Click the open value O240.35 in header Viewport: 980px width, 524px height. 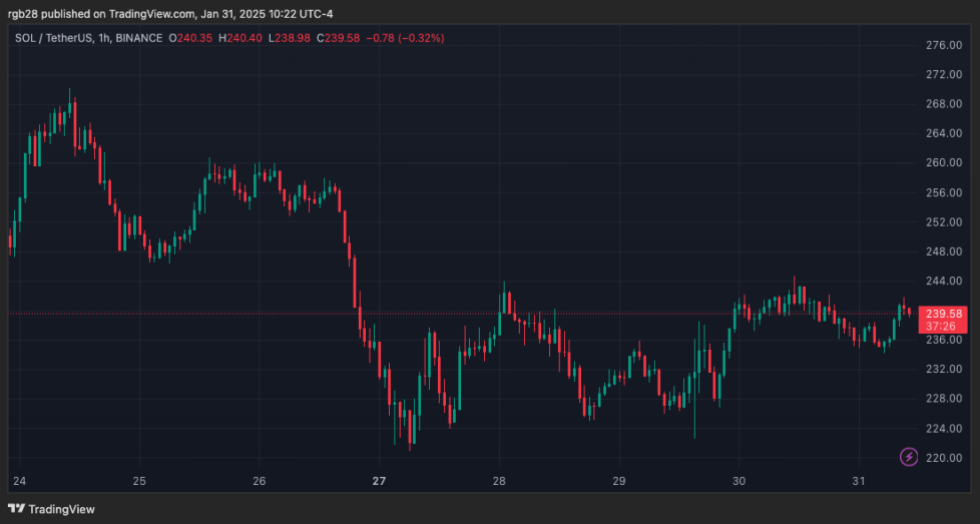191,38
